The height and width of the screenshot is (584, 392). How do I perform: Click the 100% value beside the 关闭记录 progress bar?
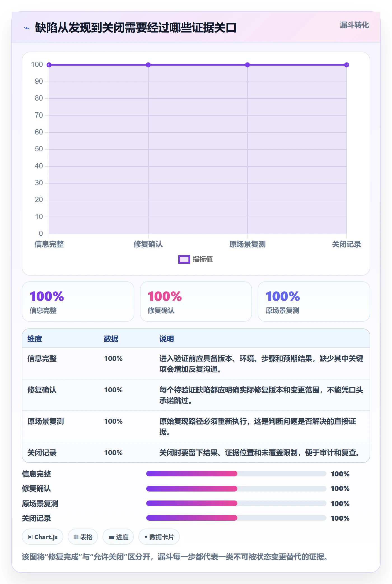pos(340,518)
